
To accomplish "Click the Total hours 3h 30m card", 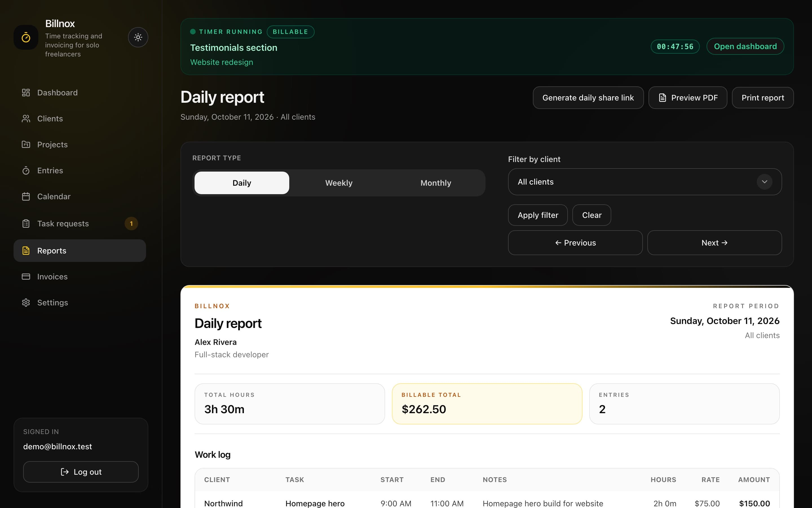I will click(x=290, y=404).
